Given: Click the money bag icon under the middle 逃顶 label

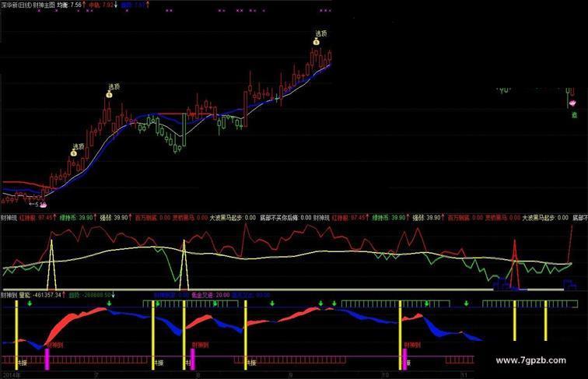Looking at the screenshot, I should point(109,95).
